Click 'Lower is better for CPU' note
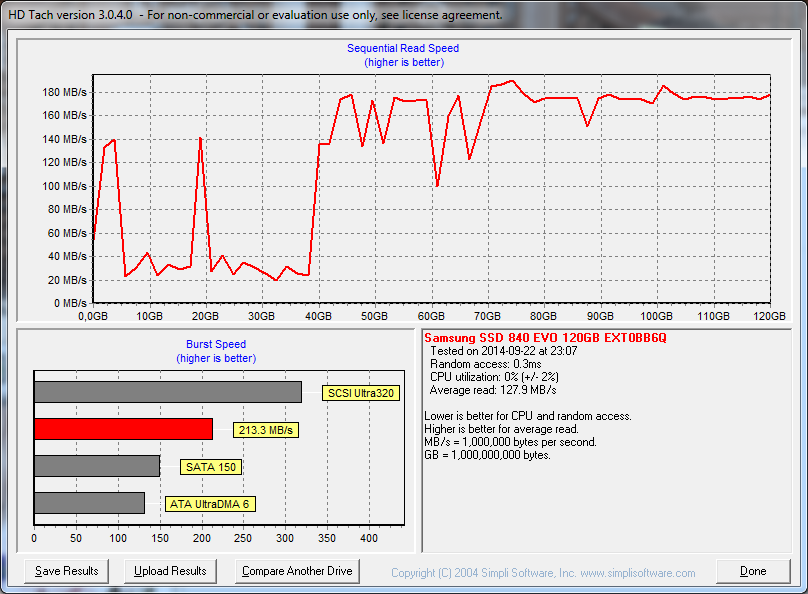The width and height of the screenshot is (808, 594). (x=528, y=416)
